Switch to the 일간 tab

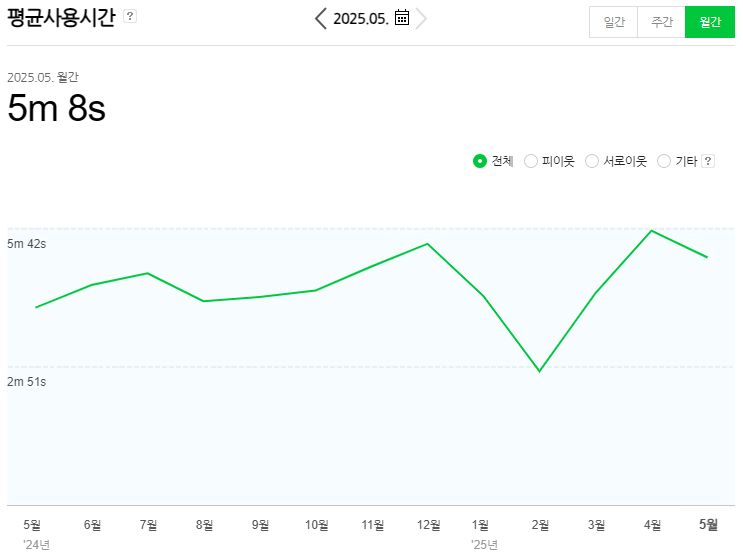point(614,22)
